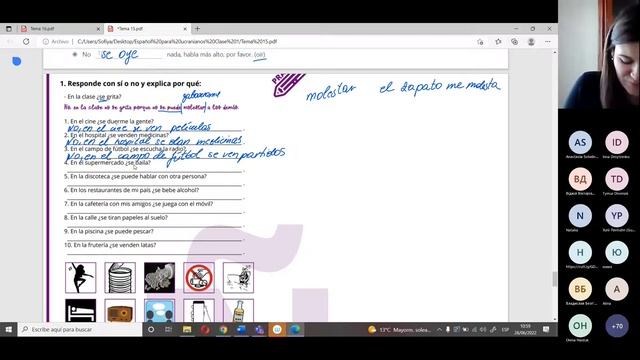Click question 10 about la frutería
This screenshot has height=360, width=640.
pyautogui.click(x=110, y=245)
